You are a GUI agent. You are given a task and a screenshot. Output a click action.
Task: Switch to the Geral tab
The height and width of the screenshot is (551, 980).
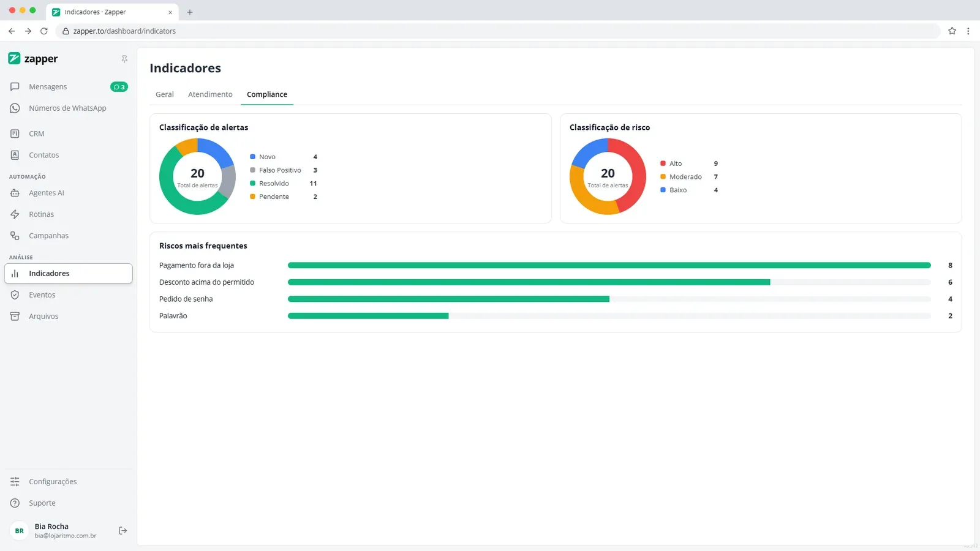[x=165, y=94]
